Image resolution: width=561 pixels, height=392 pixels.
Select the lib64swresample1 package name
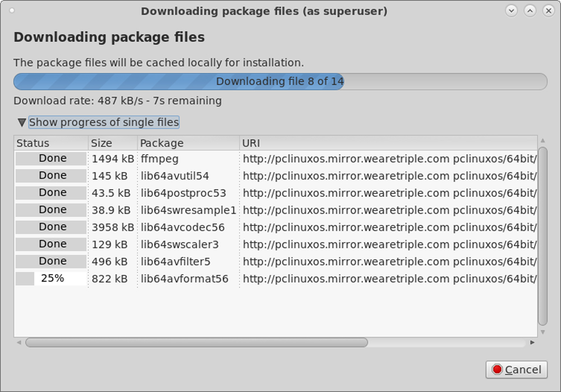pos(188,210)
